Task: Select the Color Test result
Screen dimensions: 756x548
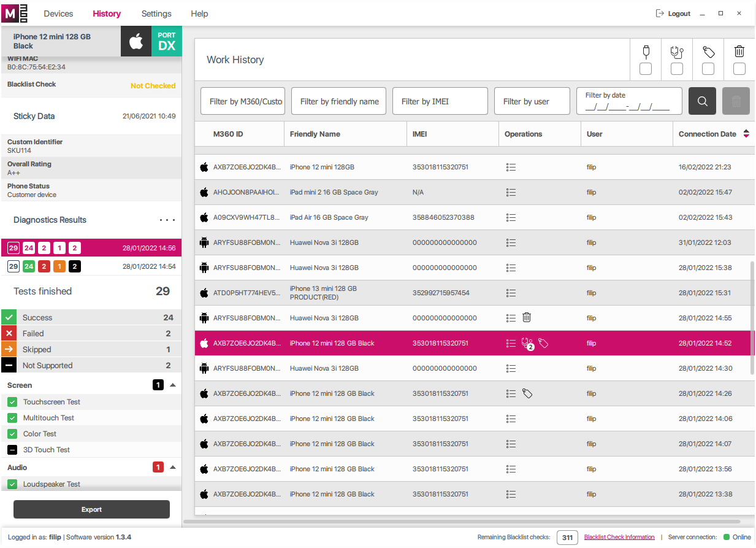Action: [91, 434]
